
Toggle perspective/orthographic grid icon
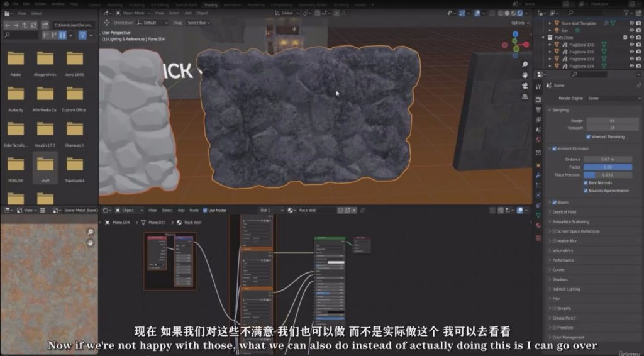(525, 96)
